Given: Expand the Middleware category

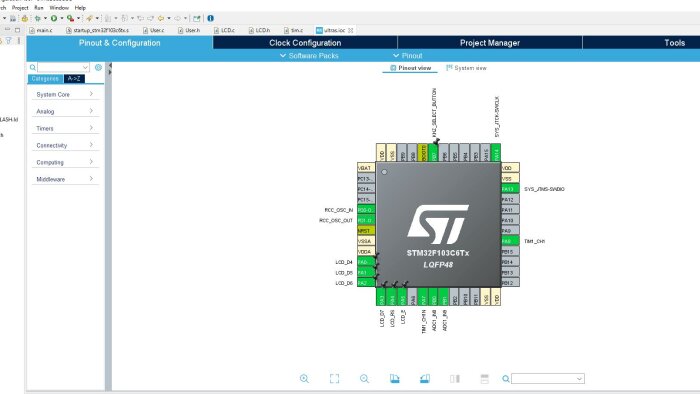Looking at the screenshot, I should 65,179.
